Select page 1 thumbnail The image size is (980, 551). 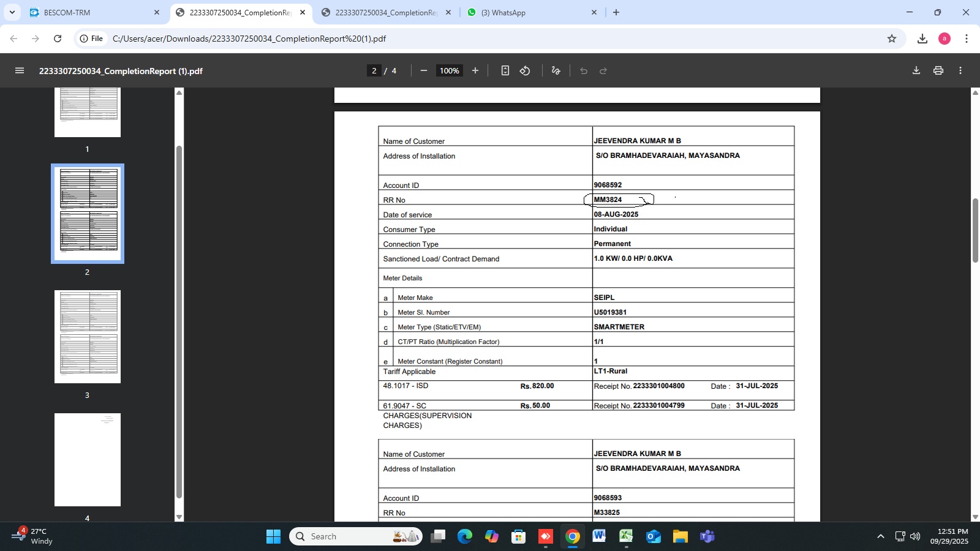pos(88,112)
